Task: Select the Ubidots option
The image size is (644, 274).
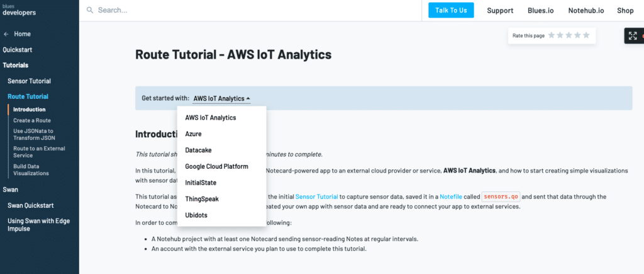Action: tap(196, 215)
